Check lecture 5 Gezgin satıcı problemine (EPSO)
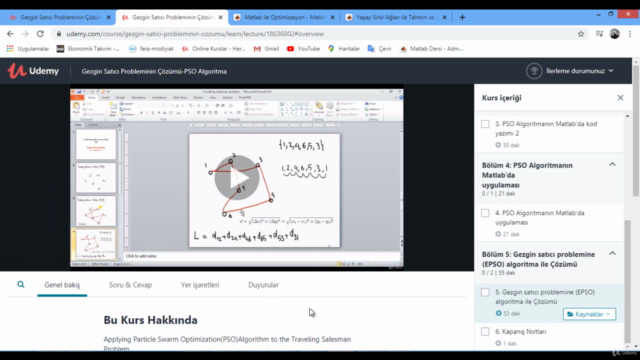Viewport: 640px width, 360px height. (485, 292)
